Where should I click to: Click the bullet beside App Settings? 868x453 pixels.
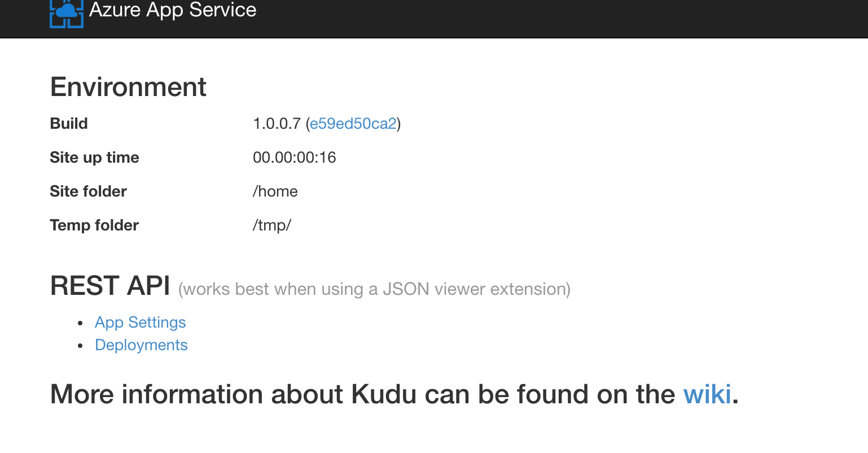(81, 323)
